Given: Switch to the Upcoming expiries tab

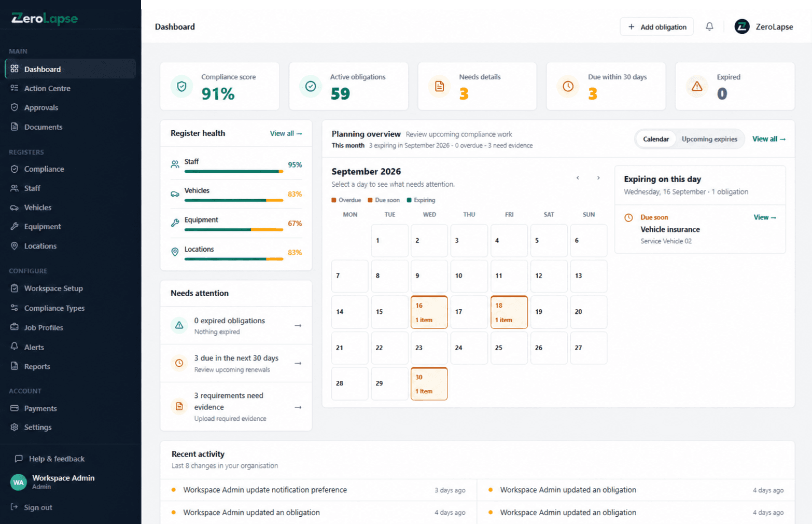Looking at the screenshot, I should (709, 139).
